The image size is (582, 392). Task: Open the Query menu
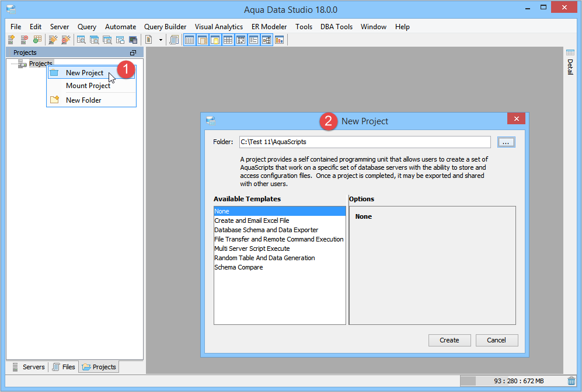(x=87, y=27)
